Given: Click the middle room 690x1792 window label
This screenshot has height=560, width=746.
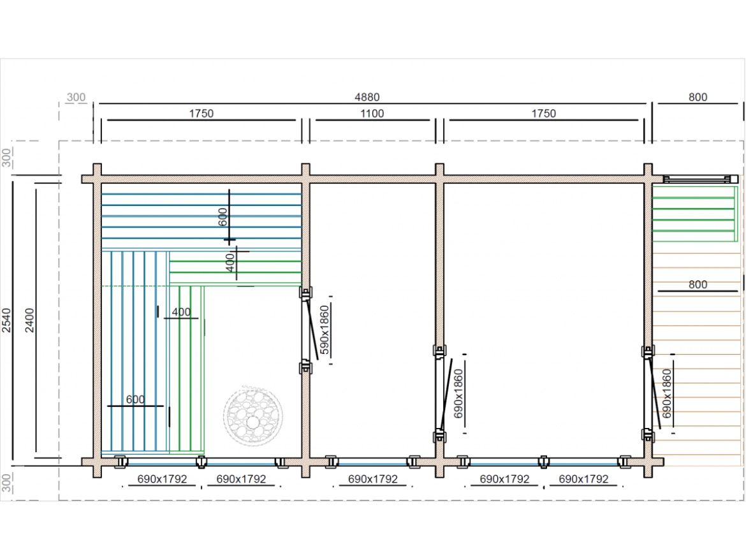Looking at the screenshot, I should tap(372, 479).
